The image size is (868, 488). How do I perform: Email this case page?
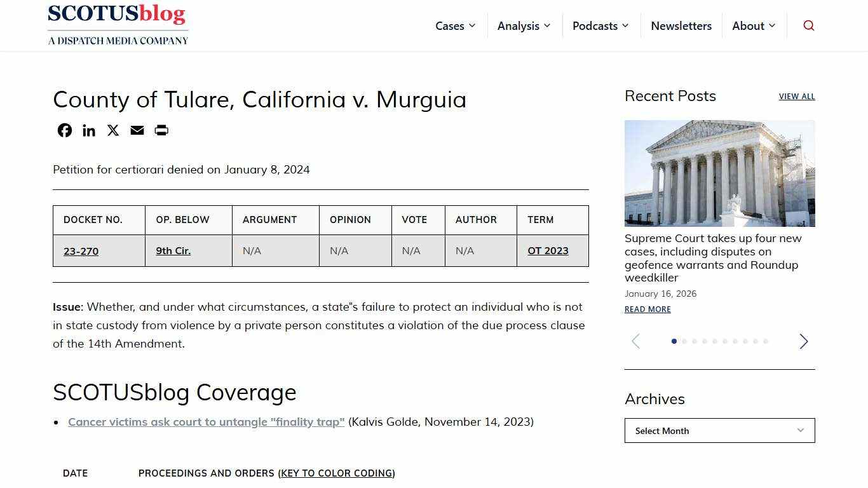coord(137,130)
